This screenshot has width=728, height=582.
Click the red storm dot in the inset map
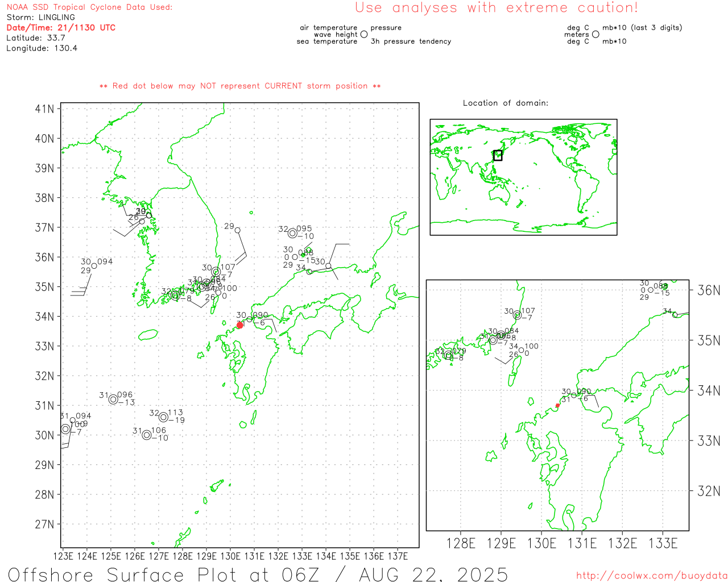coord(557,405)
